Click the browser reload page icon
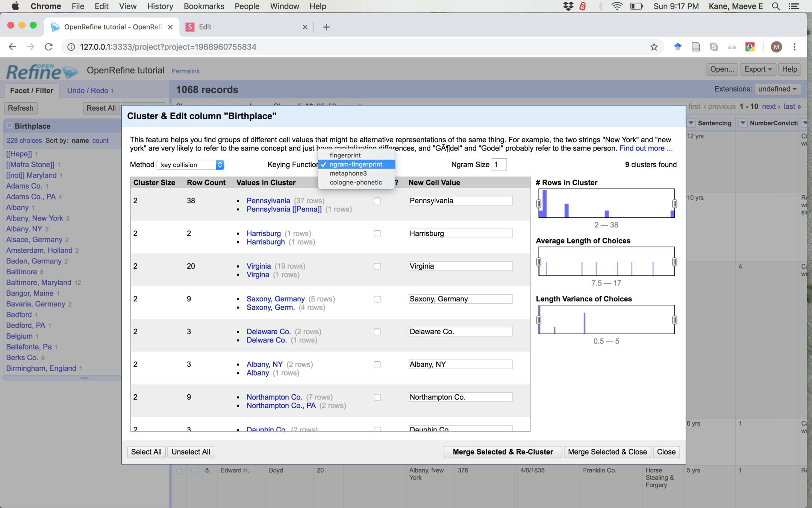This screenshot has height=508, width=812. (48, 47)
